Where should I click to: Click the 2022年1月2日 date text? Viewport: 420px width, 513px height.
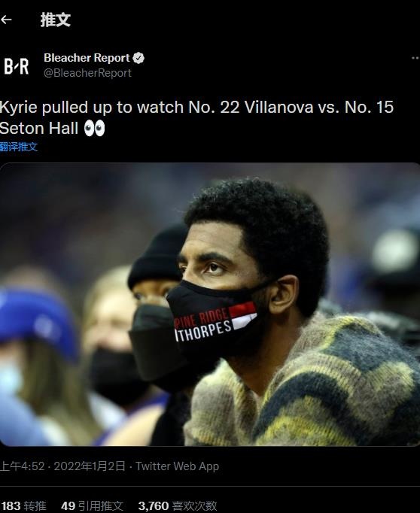point(90,466)
